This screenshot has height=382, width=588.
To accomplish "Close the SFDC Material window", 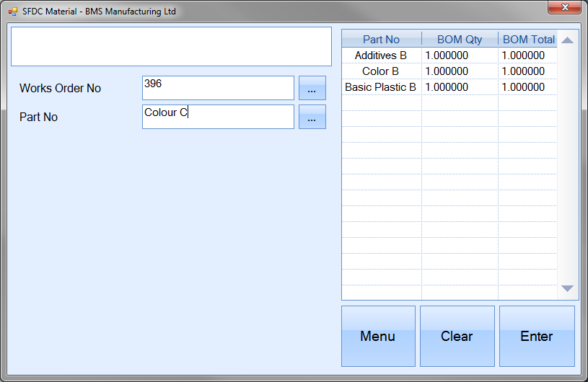I will click(x=564, y=8).
